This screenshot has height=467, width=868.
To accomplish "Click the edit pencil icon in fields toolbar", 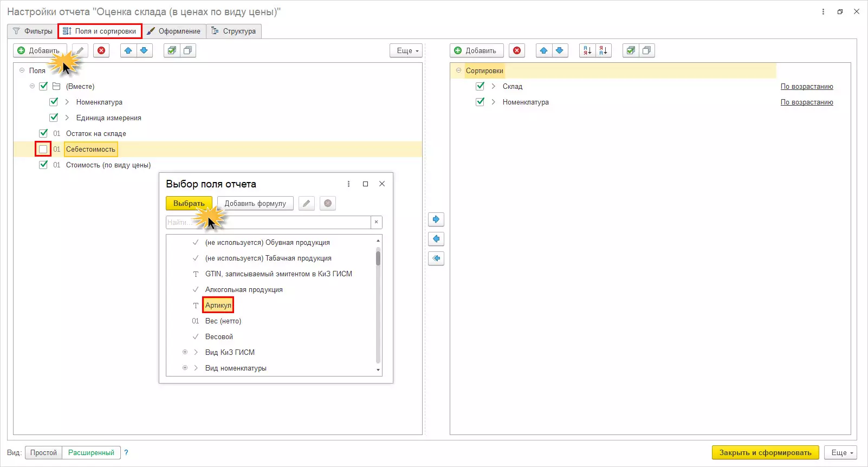I will (x=80, y=50).
